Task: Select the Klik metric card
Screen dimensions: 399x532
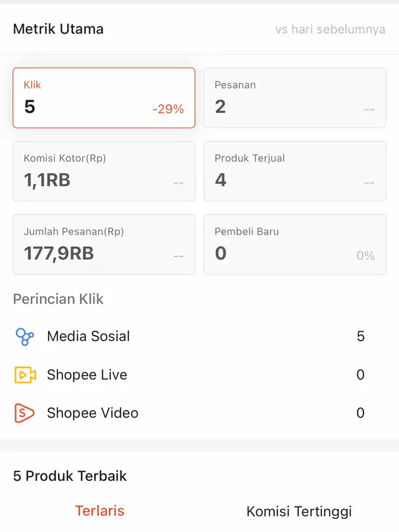Action: [x=103, y=98]
